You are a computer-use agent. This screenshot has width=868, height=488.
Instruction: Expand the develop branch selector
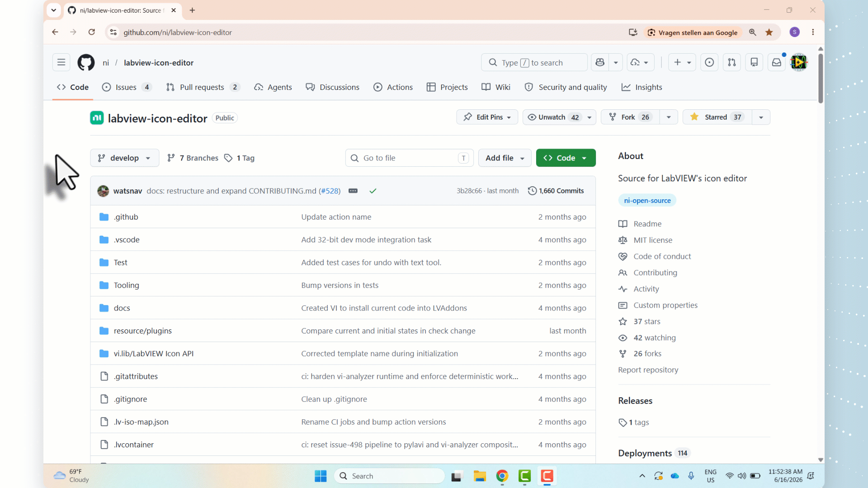click(x=124, y=158)
